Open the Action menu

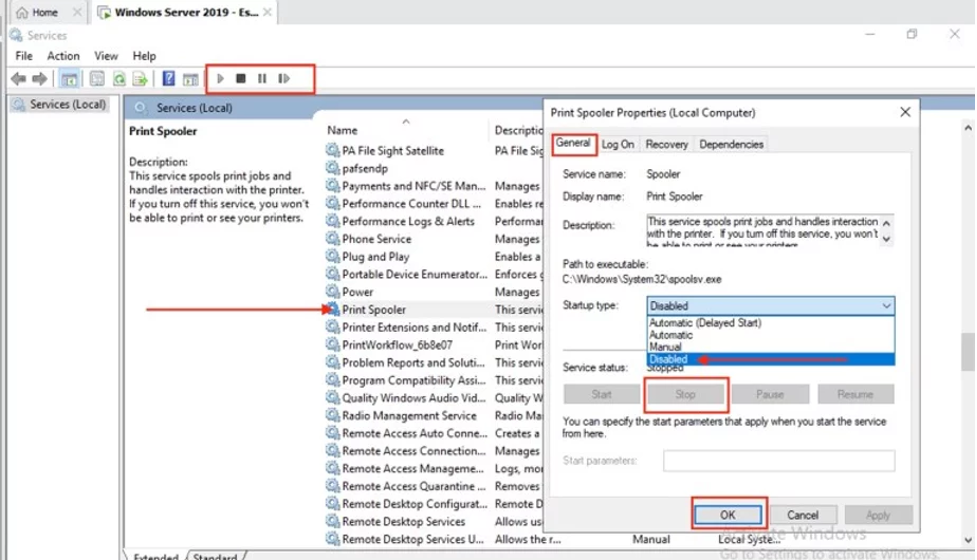64,56
